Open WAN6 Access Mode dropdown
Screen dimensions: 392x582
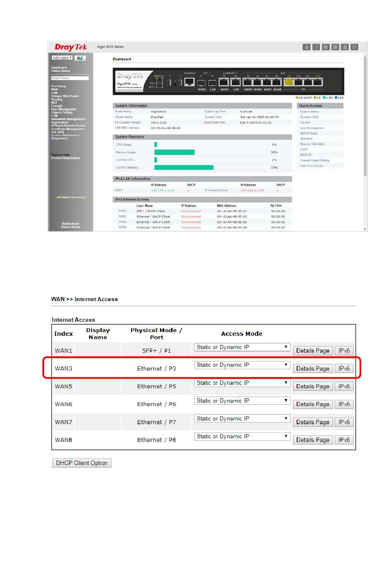(x=243, y=401)
